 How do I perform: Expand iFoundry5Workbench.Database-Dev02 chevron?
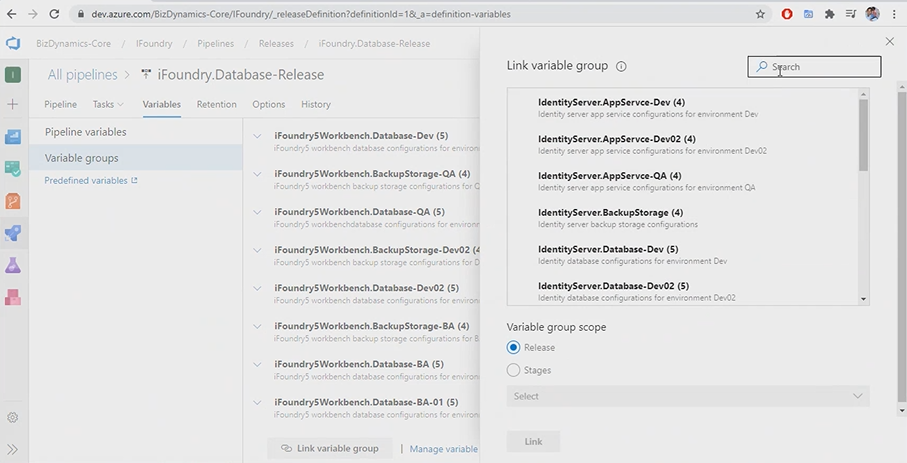[257, 288]
